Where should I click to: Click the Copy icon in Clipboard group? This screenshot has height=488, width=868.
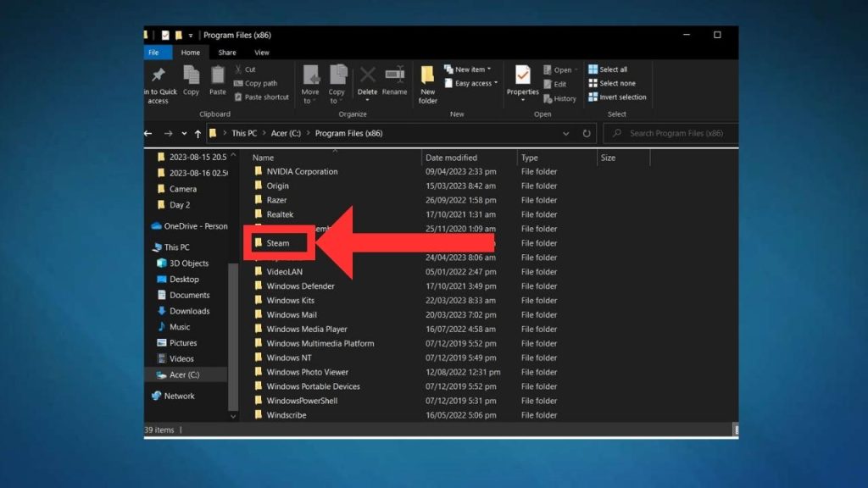point(191,75)
